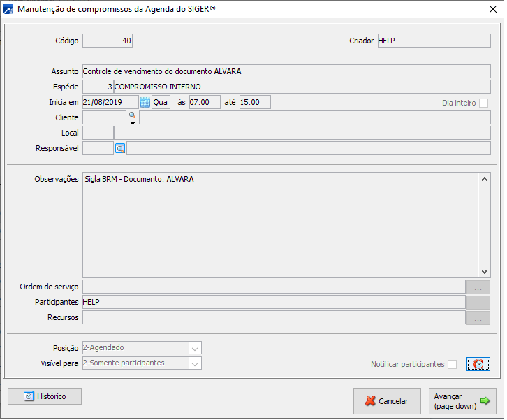The height and width of the screenshot is (420, 507).
Task: Click the Recursos field
Action: (274, 319)
